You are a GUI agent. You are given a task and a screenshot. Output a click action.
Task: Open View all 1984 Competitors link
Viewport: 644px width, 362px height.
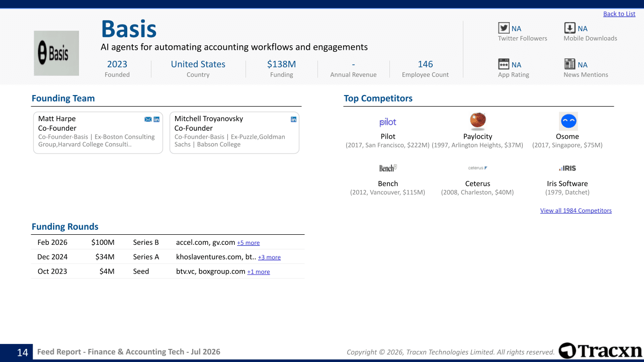[576, 211]
